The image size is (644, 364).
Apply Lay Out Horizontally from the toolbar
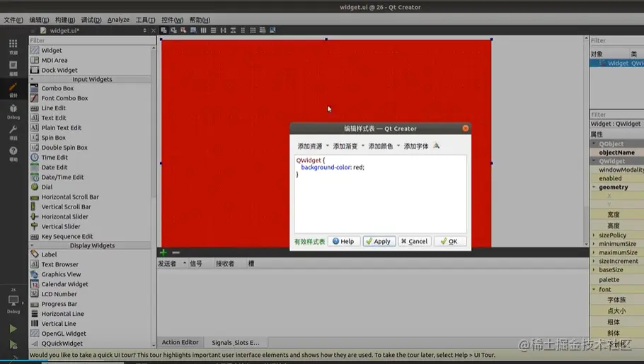click(203, 30)
